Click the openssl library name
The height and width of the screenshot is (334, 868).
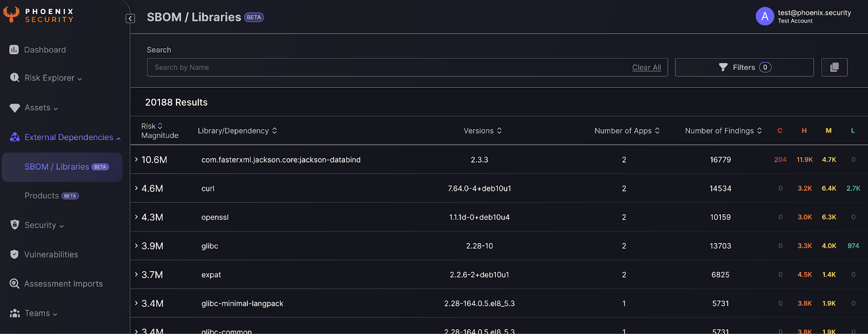[x=215, y=217]
